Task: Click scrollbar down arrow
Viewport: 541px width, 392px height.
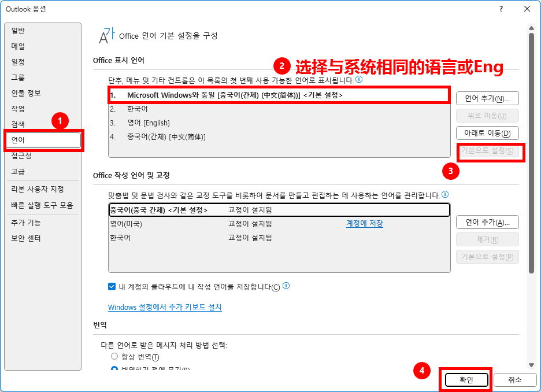Action: point(531,365)
